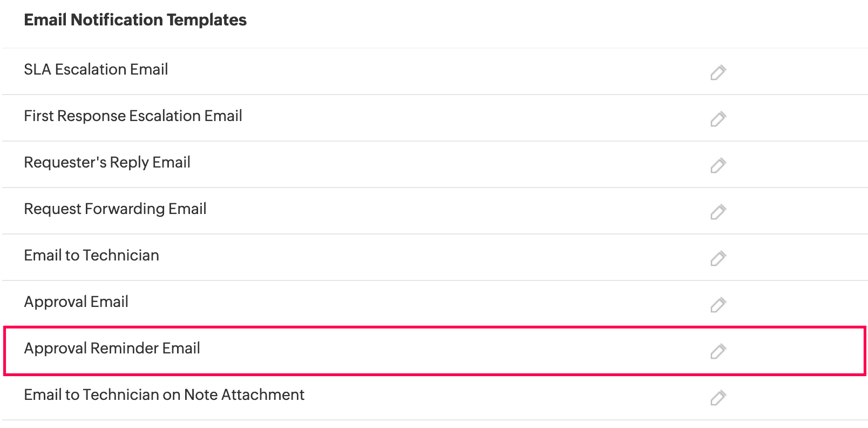Click the edit icon for Email to Technician on Note Attachment
The image size is (868, 428).
click(718, 398)
